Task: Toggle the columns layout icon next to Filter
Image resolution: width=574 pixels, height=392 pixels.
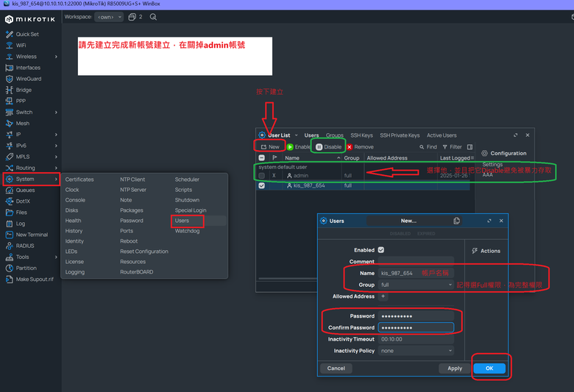Action: 470,147
